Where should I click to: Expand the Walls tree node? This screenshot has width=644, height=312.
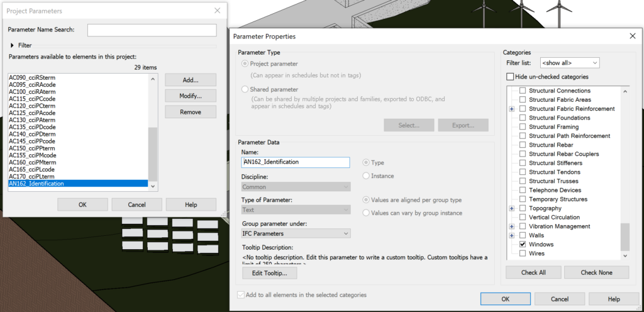[x=512, y=235]
